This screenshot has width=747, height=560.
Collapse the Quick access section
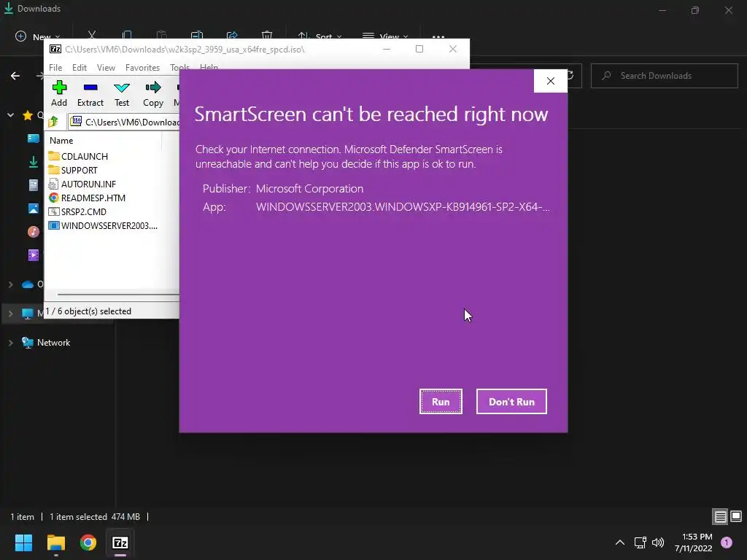pyautogui.click(x=10, y=114)
